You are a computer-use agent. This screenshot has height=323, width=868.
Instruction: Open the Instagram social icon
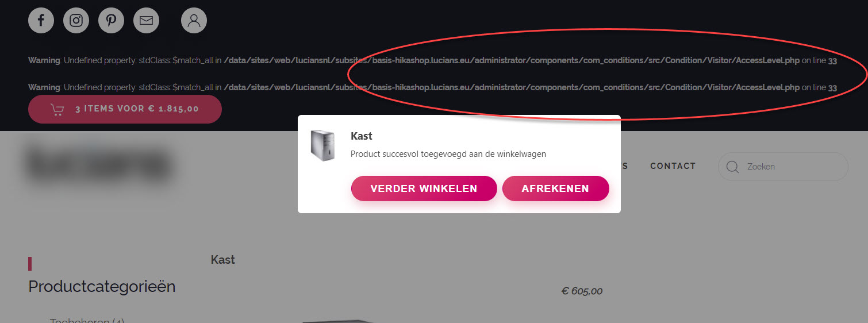(x=76, y=21)
